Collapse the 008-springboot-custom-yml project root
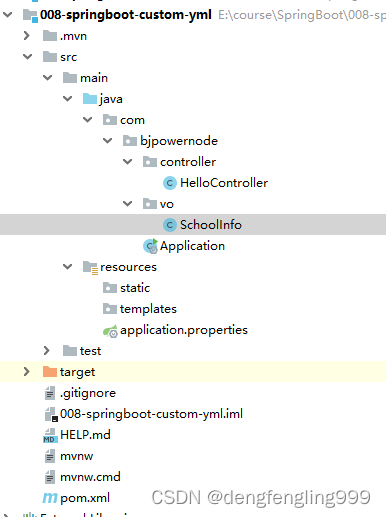This screenshot has width=386, height=517. point(8,15)
